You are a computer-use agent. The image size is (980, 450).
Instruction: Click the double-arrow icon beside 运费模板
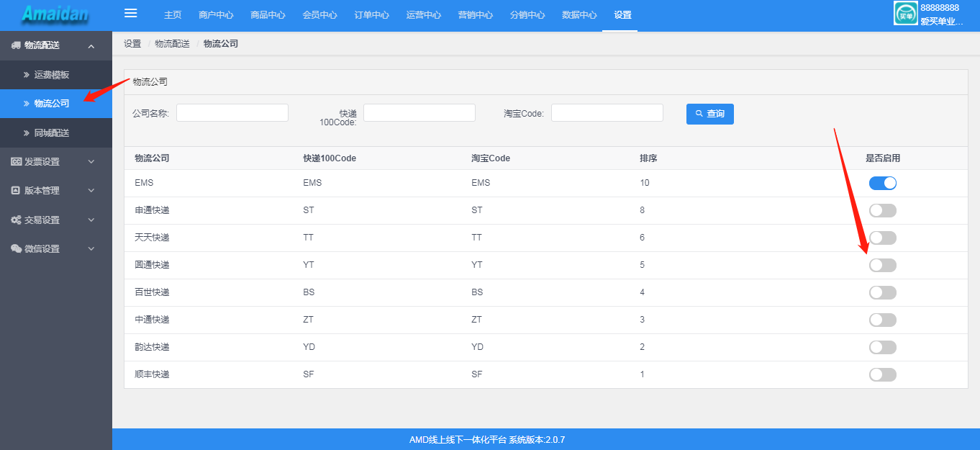[27, 75]
